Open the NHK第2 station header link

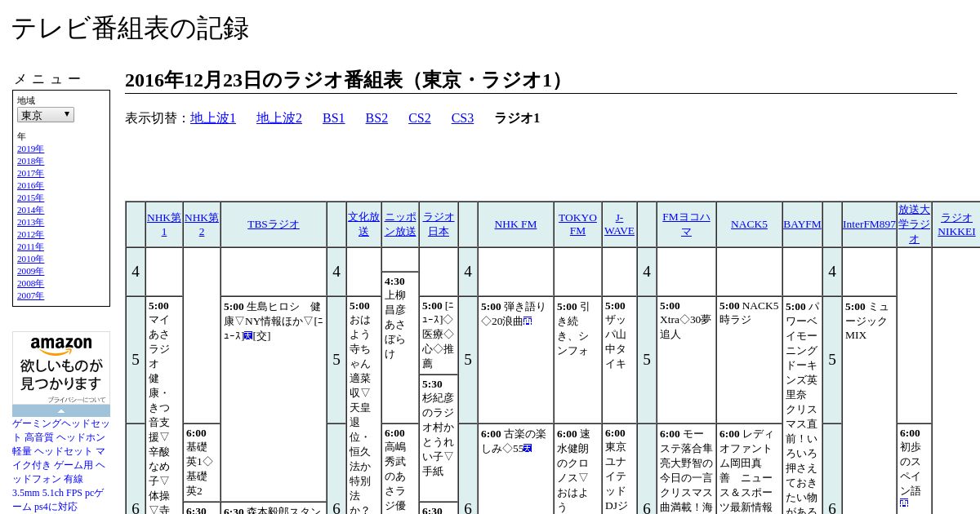click(202, 224)
